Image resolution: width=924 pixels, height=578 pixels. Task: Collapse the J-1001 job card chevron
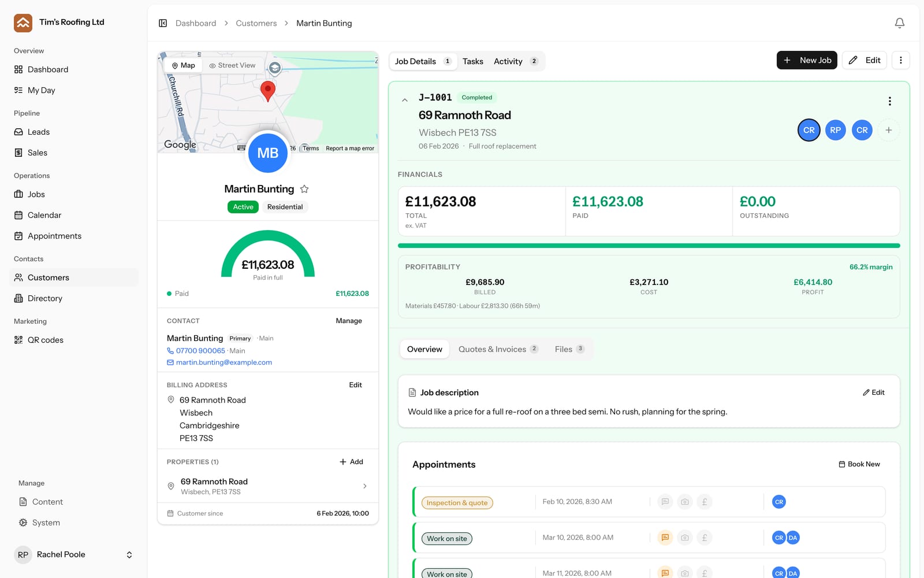pyautogui.click(x=405, y=100)
